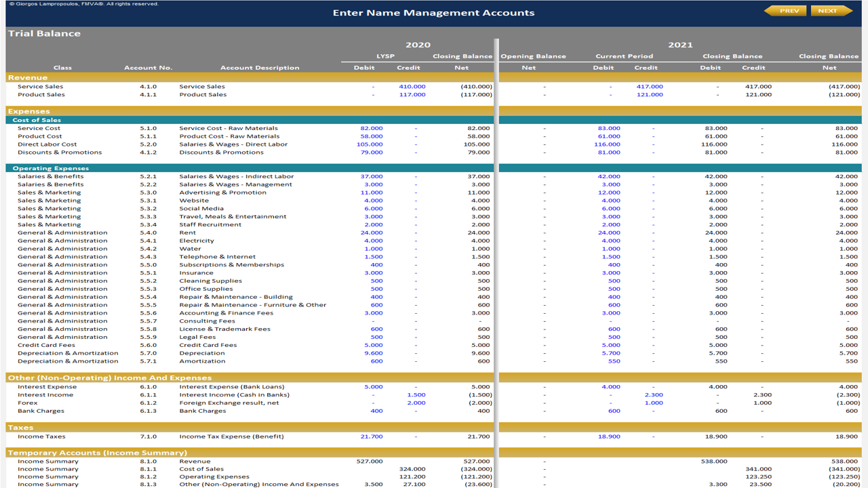Image resolution: width=868 pixels, height=488 pixels.
Task: Select the Subscriptions & Memberships description
Action: 231,265
